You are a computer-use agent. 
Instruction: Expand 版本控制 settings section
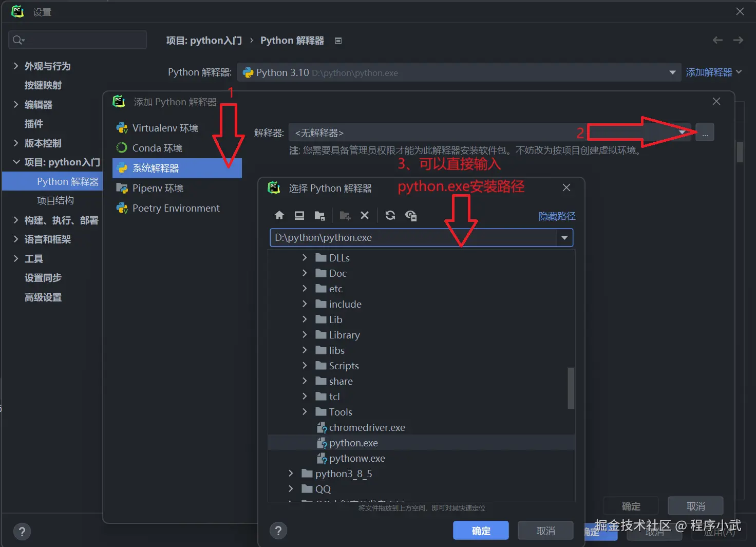coord(16,143)
